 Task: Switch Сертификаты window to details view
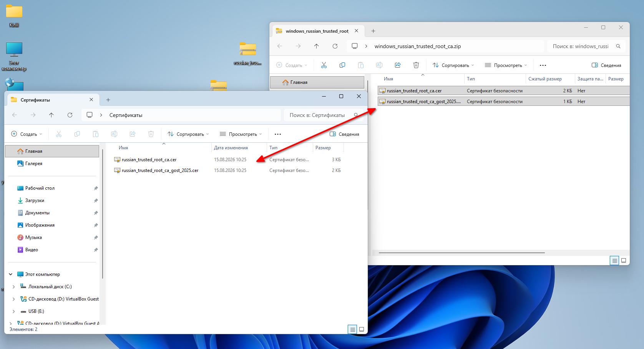coord(352,329)
